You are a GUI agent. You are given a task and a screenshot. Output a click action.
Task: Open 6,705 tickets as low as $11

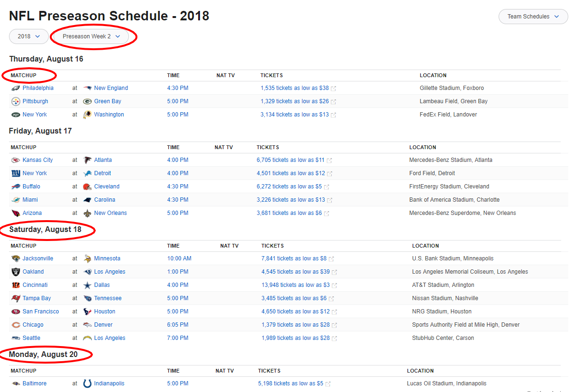click(x=291, y=160)
